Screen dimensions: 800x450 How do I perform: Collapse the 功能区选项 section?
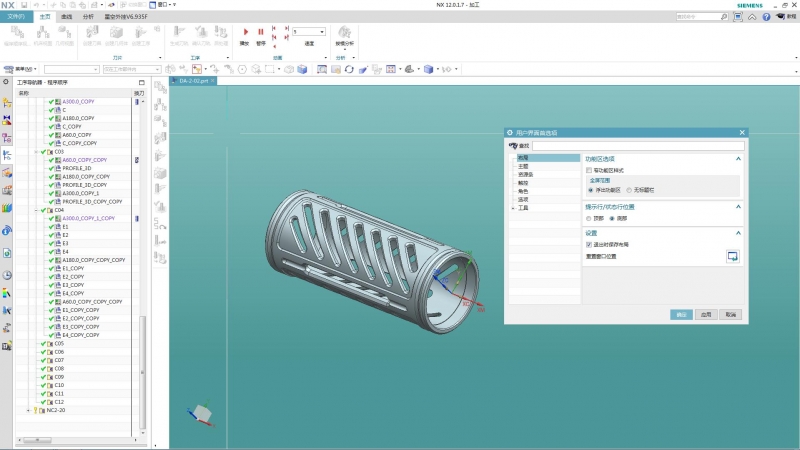738,159
